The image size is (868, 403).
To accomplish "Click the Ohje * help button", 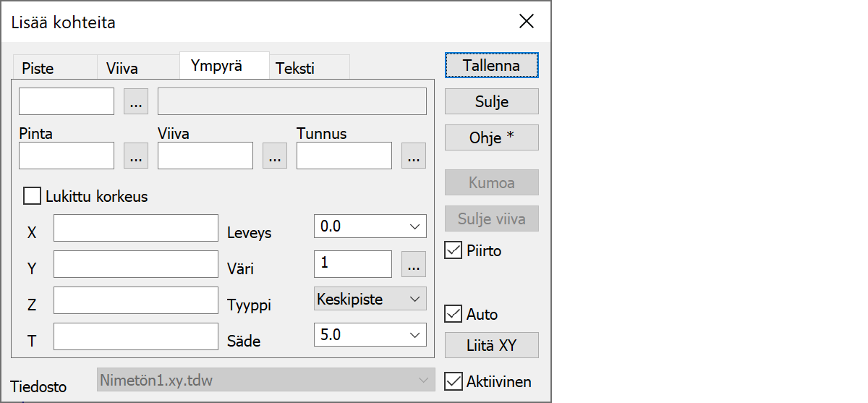I will pos(491,137).
